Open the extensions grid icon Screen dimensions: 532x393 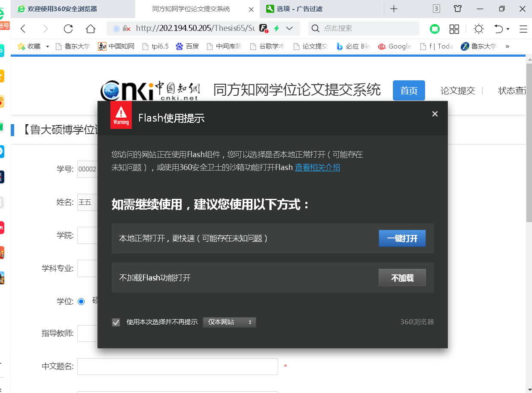point(454,29)
